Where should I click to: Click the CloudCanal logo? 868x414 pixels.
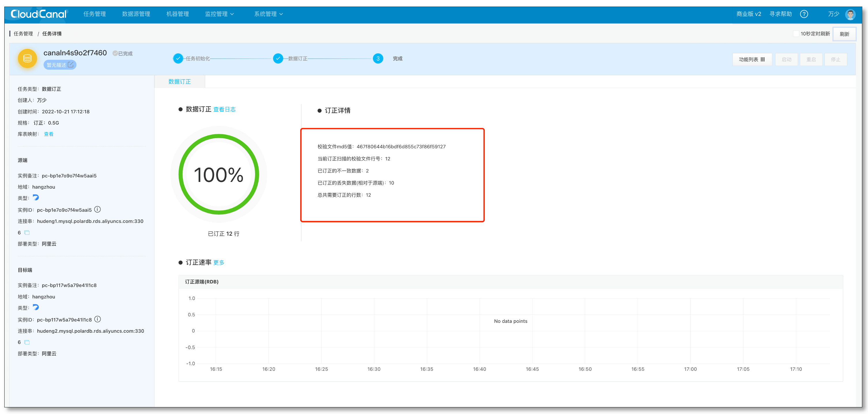[39, 14]
